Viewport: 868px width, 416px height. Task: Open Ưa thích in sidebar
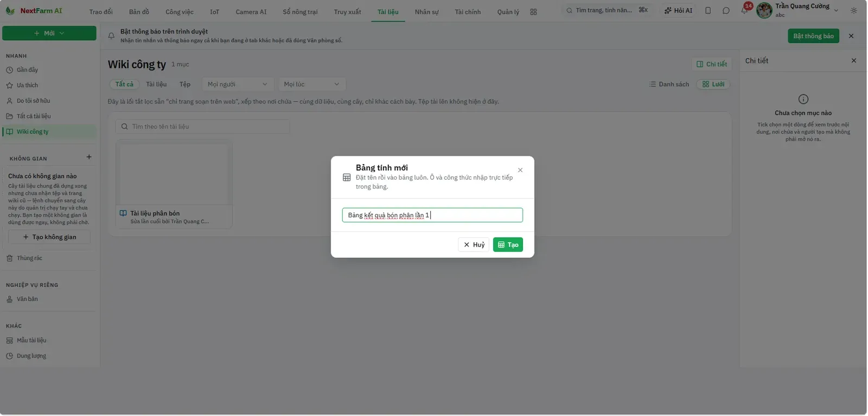coord(50,85)
